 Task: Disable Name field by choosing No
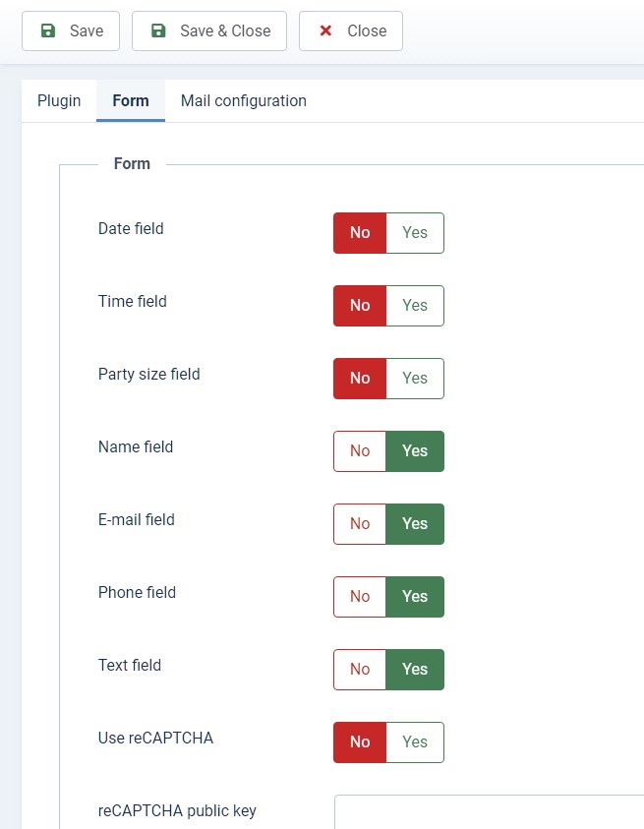tap(360, 451)
